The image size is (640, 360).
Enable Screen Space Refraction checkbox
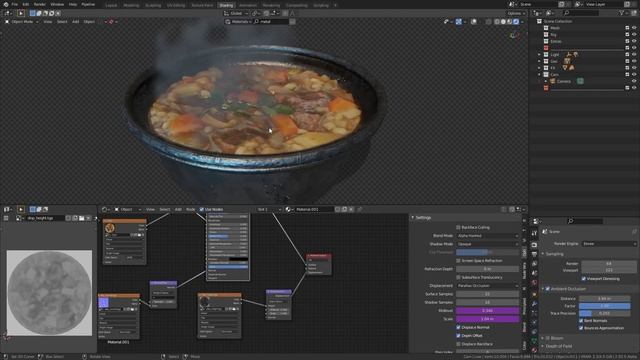pyautogui.click(x=458, y=260)
